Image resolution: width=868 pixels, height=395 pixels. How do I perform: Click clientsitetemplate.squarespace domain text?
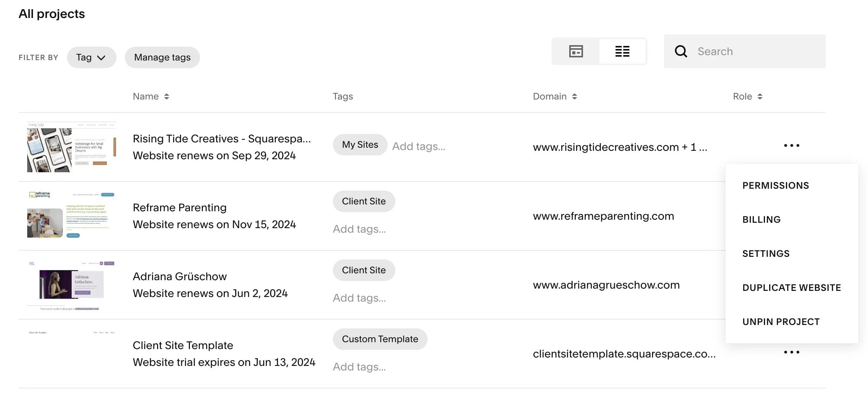coord(624,354)
